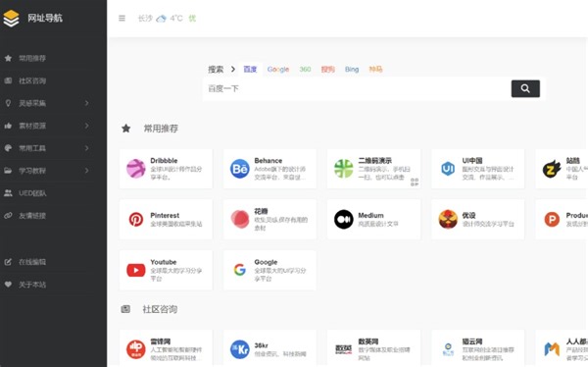Viewport: 588px width, 367px height.
Task: Click the arrow next to 搜索 label
Action: [233, 69]
